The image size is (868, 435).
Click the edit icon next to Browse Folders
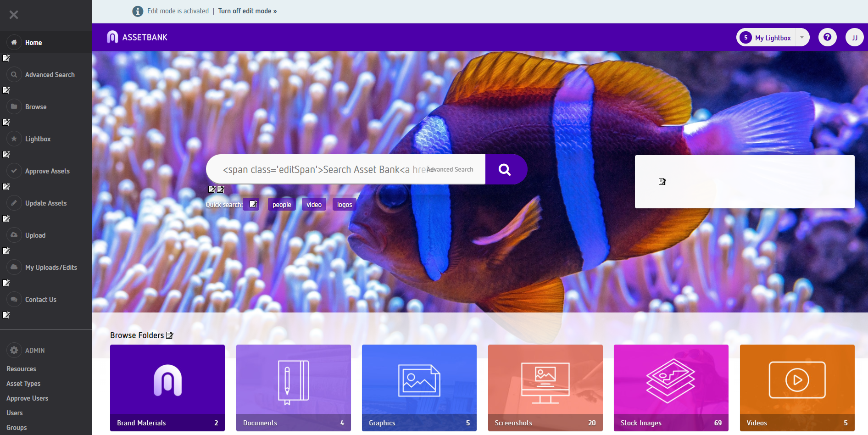tap(170, 335)
